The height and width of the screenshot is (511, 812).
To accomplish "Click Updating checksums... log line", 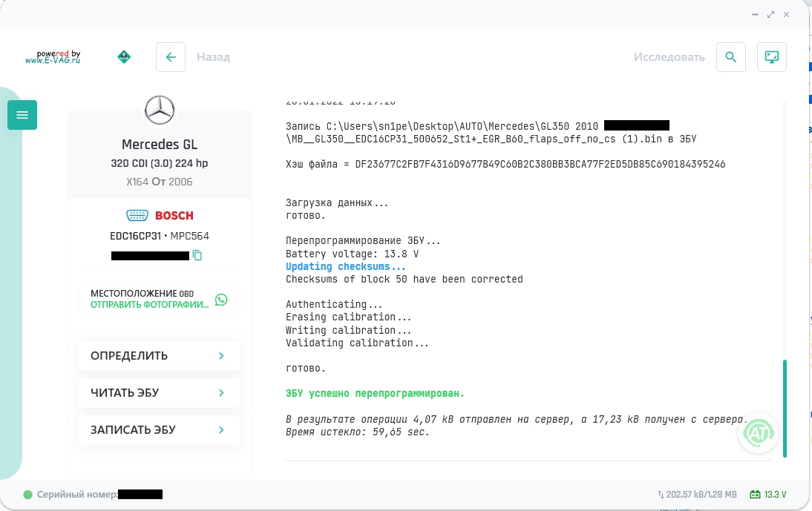I will (345, 266).
